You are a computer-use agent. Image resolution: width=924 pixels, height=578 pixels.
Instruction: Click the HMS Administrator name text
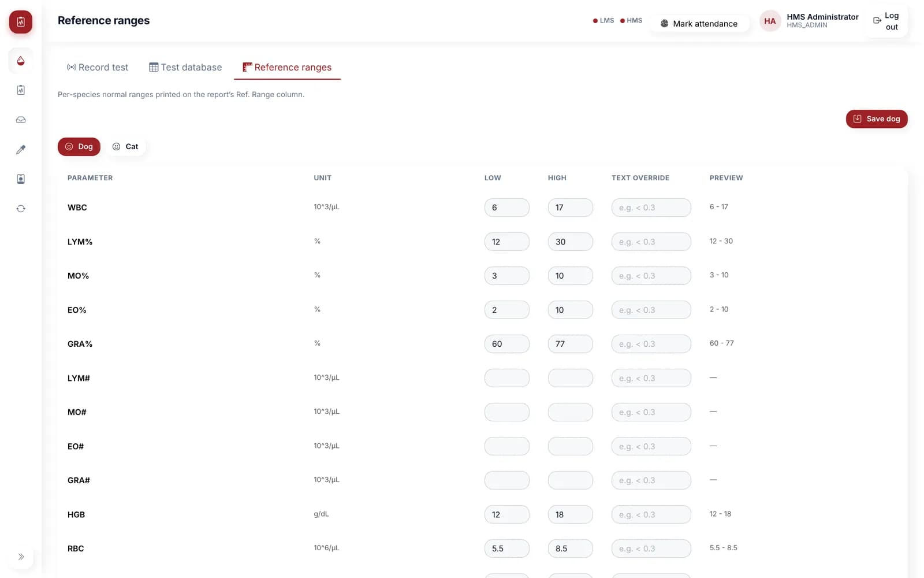pyautogui.click(x=822, y=17)
